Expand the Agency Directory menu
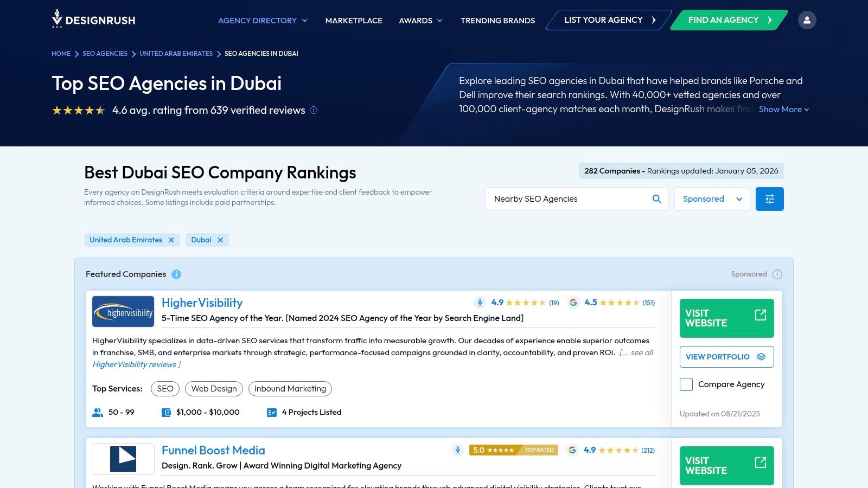The image size is (868, 488). (263, 21)
